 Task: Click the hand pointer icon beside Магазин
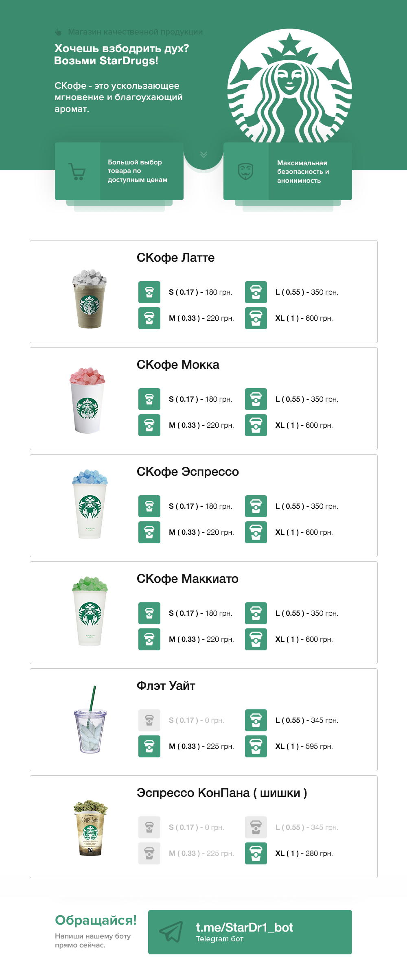pos(58,32)
